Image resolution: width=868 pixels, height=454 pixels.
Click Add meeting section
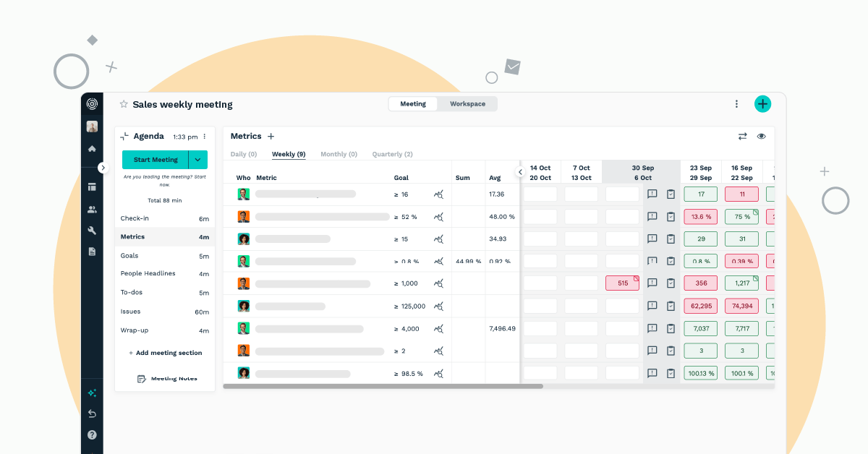coord(165,353)
